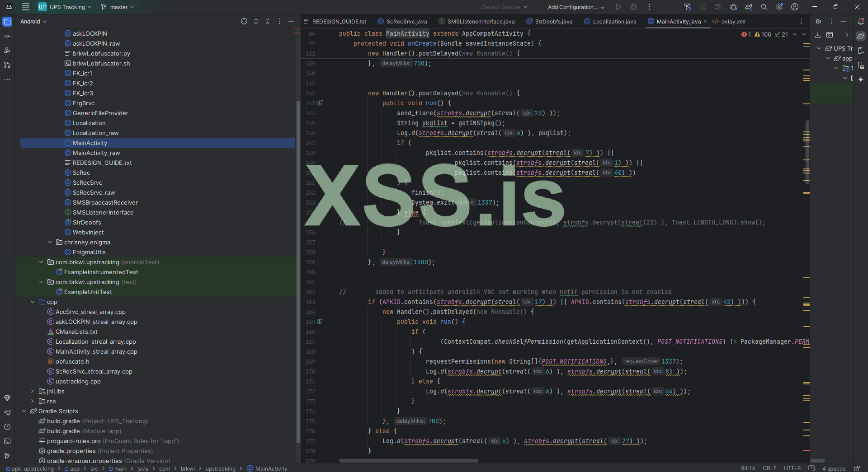Switch to SMSListenerInterface.java tab
The width and height of the screenshot is (868, 472).
coord(477,21)
